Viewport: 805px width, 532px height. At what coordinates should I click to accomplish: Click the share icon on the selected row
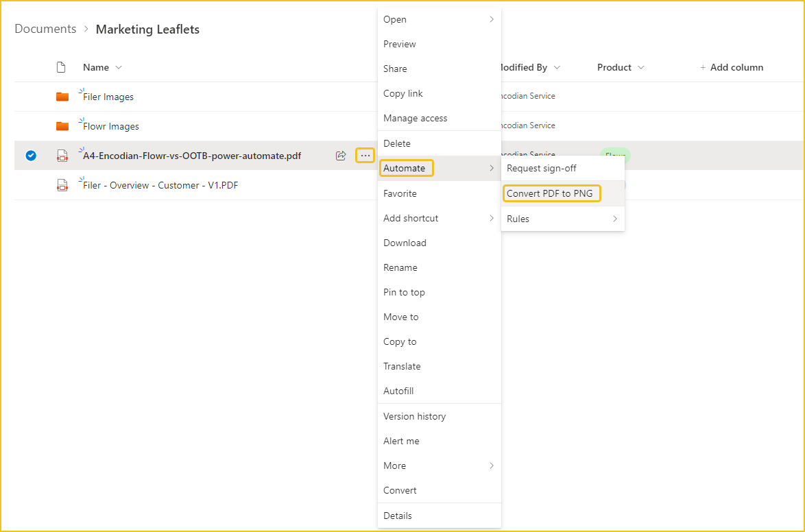pyautogui.click(x=341, y=156)
